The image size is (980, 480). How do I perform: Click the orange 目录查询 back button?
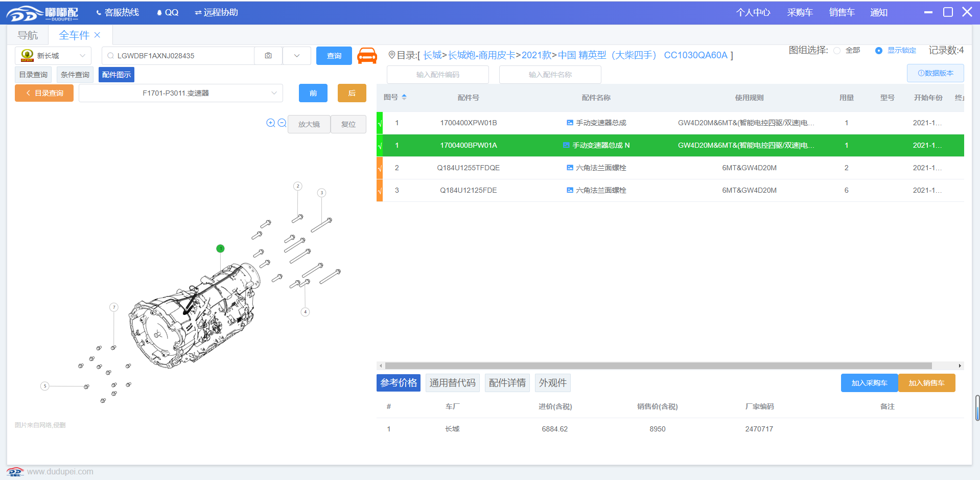pyautogui.click(x=44, y=93)
